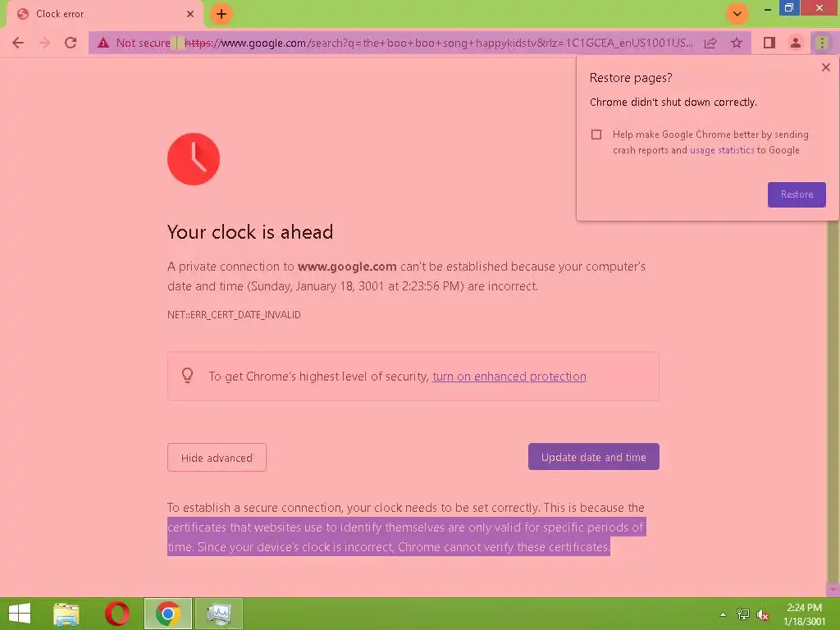The image size is (840, 630).
Task: Dismiss the Restore pages popup
Action: pyautogui.click(x=825, y=67)
